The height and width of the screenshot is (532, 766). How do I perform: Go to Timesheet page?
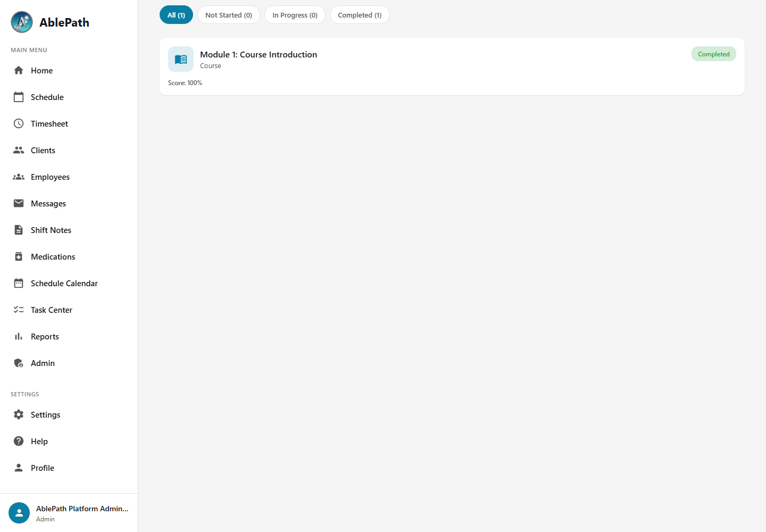tap(69, 123)
